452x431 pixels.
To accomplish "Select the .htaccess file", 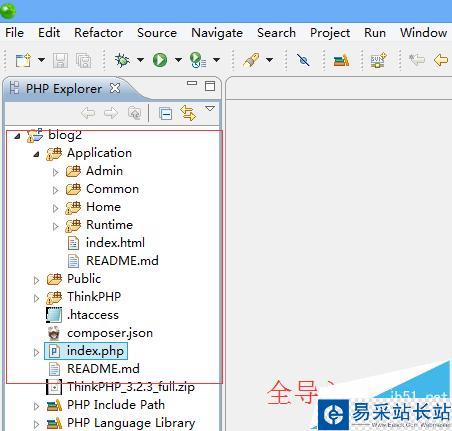I will click(x=93, y=315).
